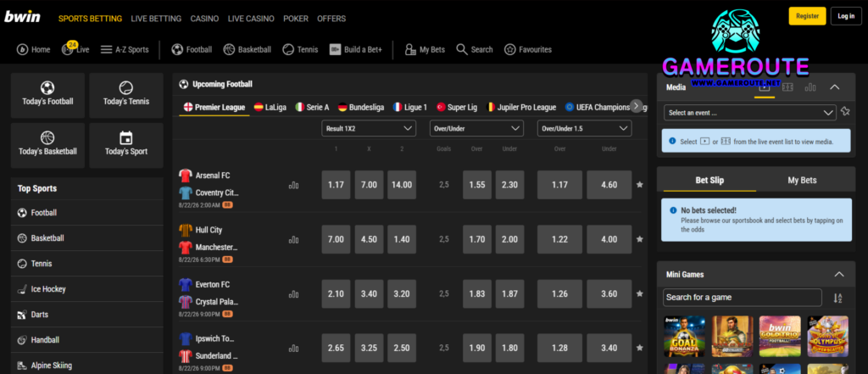Open bwin Gold Trio Football game
The width and height of the screenshot is (868, 374).
[780, 337]
